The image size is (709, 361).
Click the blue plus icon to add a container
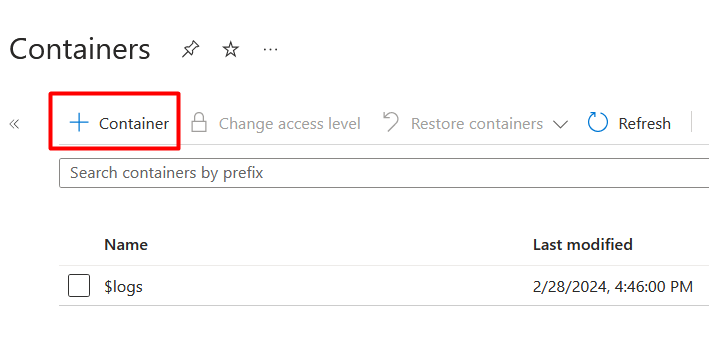pos(79,123)
